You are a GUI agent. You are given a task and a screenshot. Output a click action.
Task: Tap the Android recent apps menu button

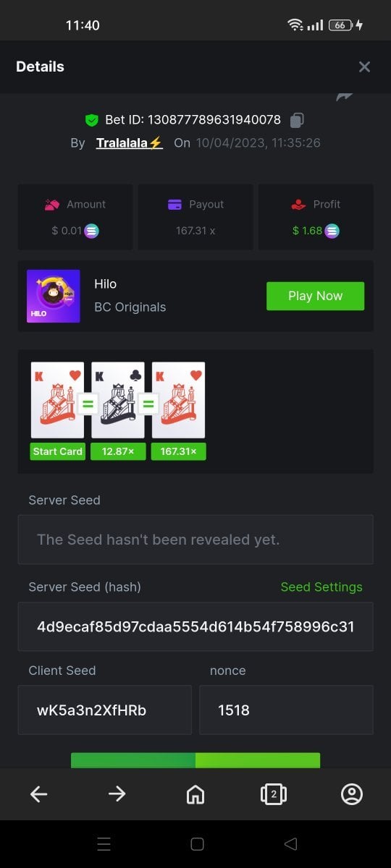pos(104,843)
